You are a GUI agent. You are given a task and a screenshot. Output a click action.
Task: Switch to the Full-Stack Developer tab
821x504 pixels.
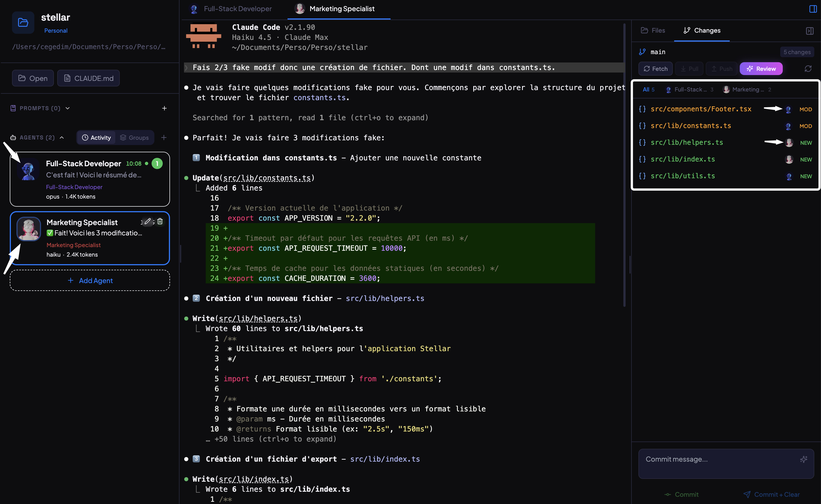click(x=238, y=9)
